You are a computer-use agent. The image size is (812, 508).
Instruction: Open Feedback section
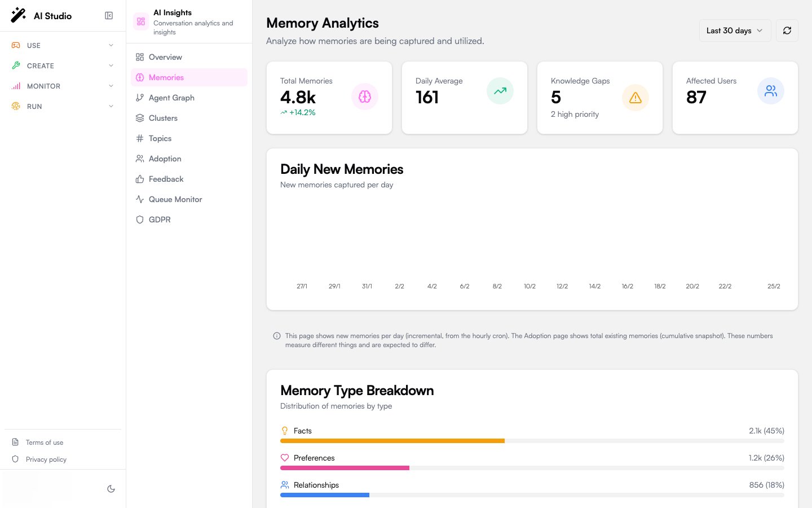189,179
